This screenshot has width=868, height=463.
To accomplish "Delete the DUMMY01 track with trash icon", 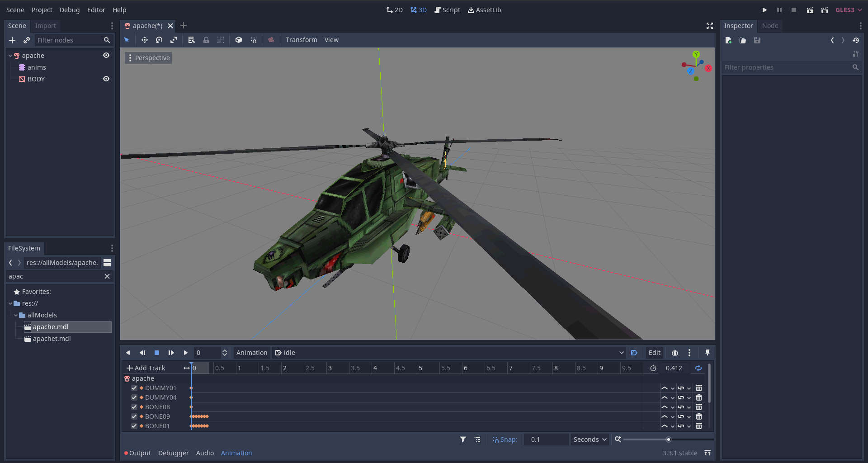I will coord(699,388).
